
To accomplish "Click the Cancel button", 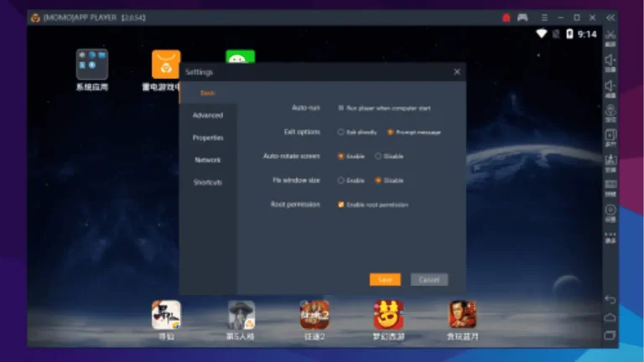I will point(429,280).
